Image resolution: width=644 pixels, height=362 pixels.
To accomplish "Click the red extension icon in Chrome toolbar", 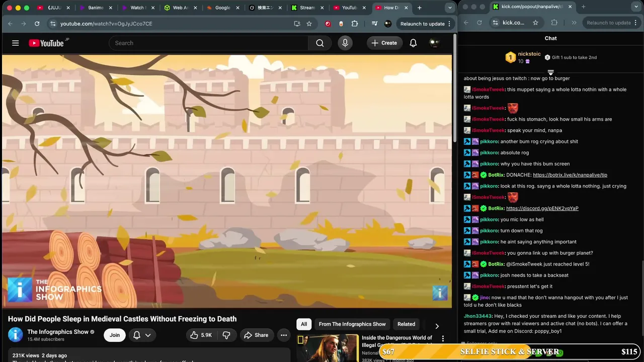I will [328, 24].
